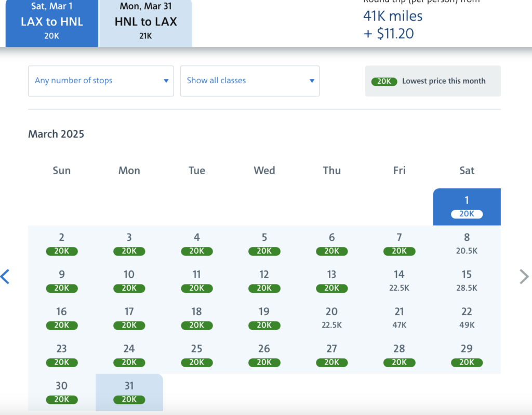This screenshot has width=532, height=415.
Task: Choose Wednesday March 12 date
Action: [264, 281]
